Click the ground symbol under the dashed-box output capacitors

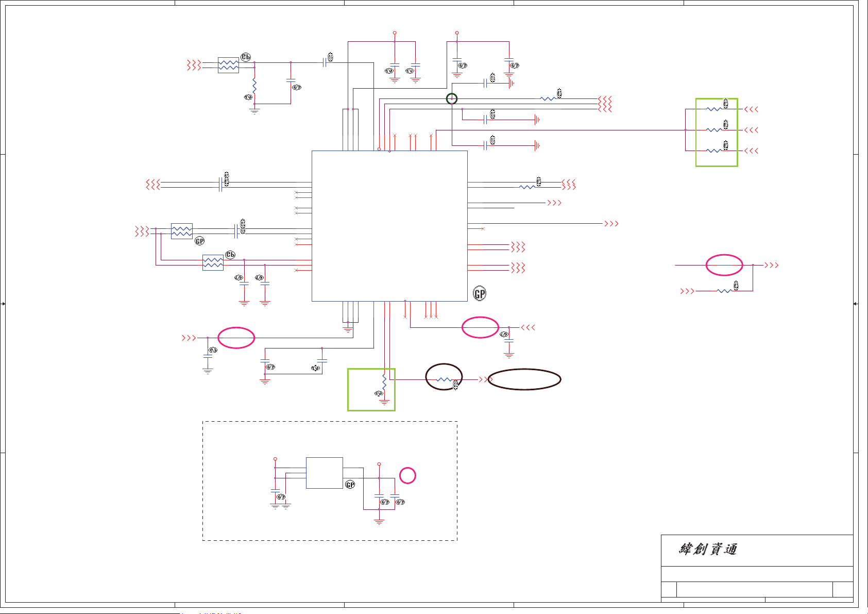coord(379,522)
